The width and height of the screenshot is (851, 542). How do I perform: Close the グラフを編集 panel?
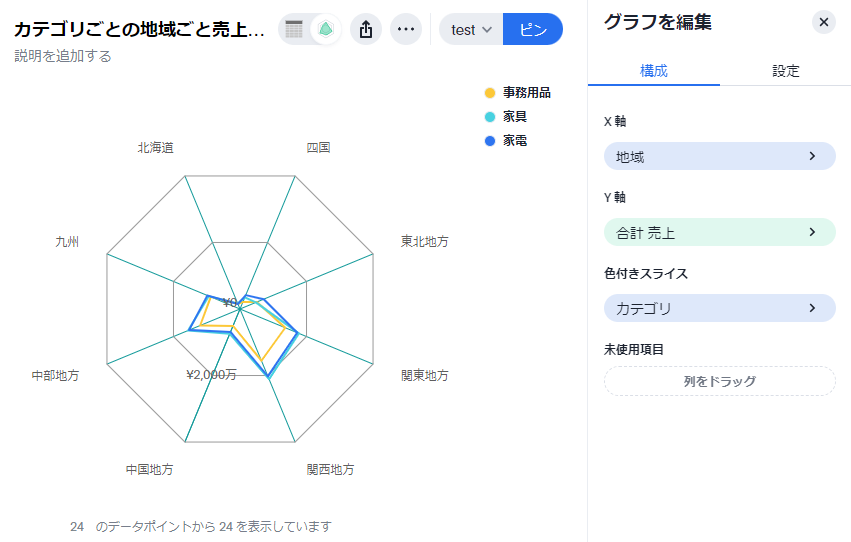click(x=823, y=22)
